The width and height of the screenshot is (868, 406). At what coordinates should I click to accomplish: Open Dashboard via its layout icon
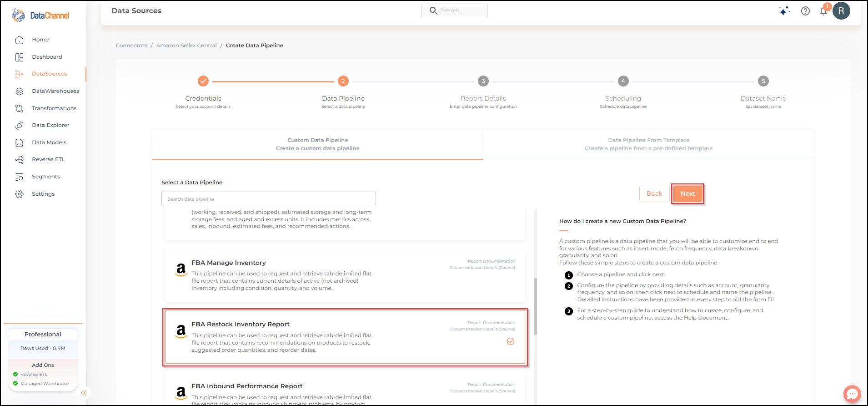click(x=19, y=57)
